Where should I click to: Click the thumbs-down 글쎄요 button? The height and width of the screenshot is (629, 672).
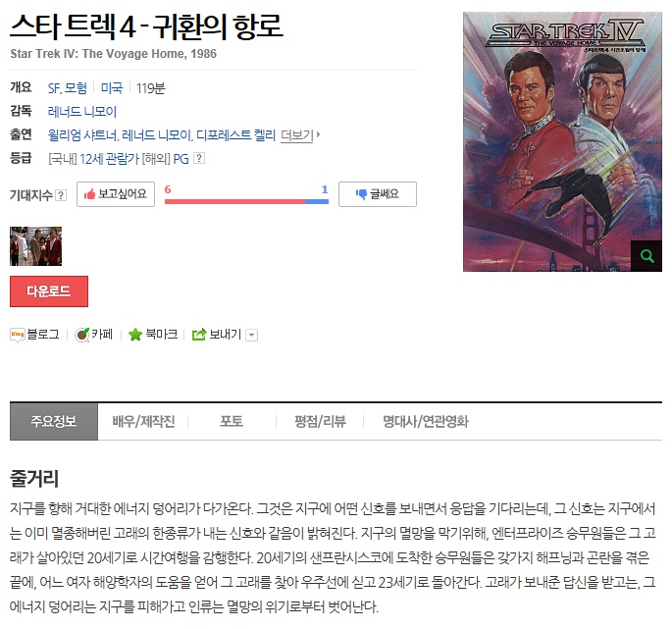tap(378, 194)
